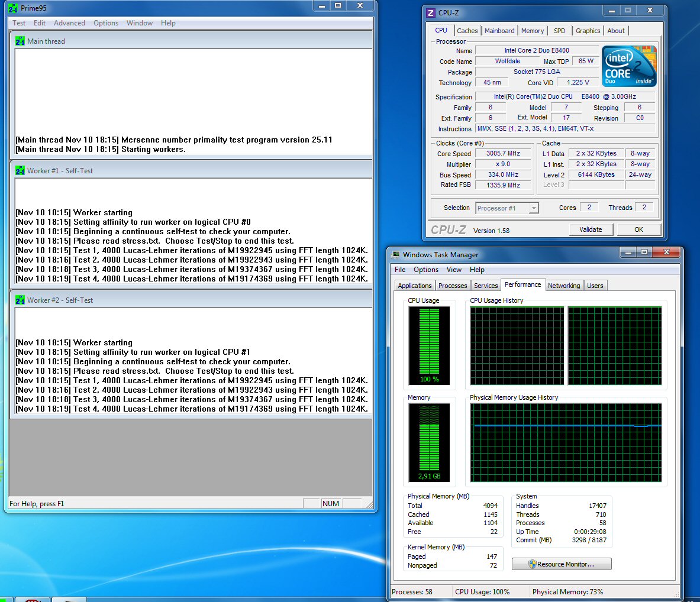Image resolution: width=700 pixels, height=602 pixels.
Task: Click the NUM indicator in Prime95 status bar
Action: [x=330, y=503]
